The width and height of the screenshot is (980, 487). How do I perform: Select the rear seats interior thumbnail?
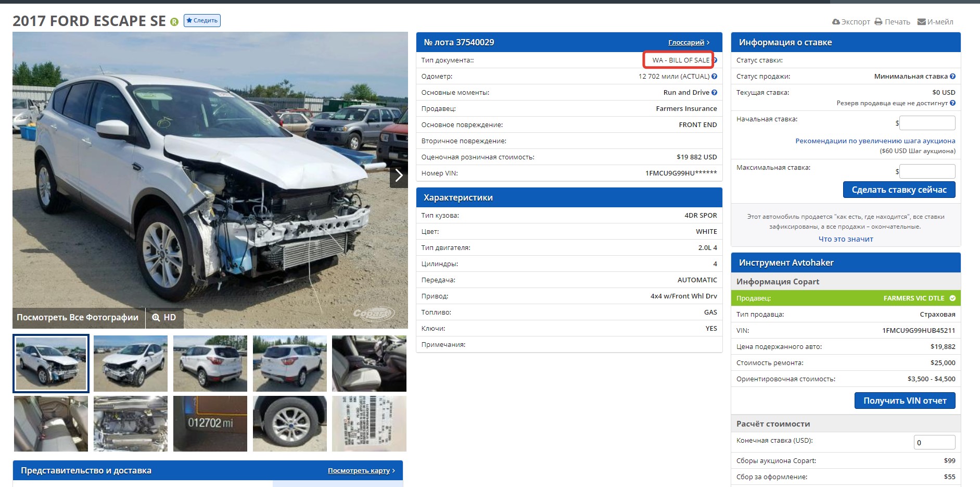[x=51, y=423]
